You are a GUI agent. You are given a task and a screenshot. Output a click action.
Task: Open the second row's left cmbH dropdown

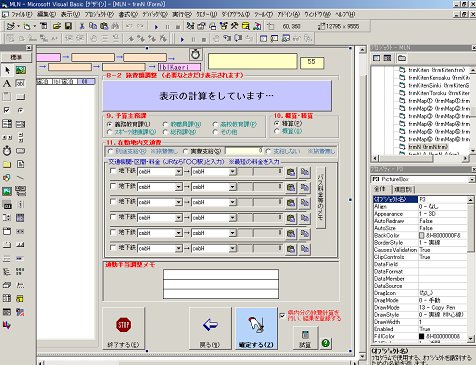(x=179, y=187)
